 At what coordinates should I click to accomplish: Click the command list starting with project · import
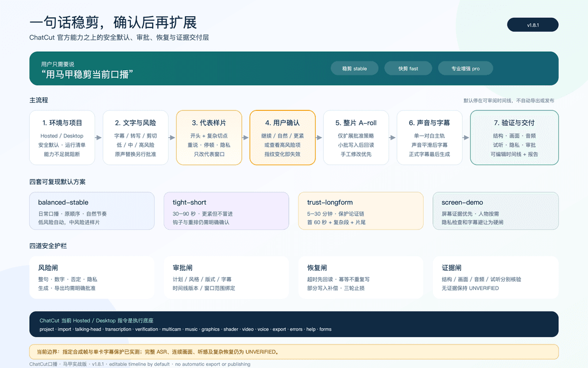pos(185,329)
